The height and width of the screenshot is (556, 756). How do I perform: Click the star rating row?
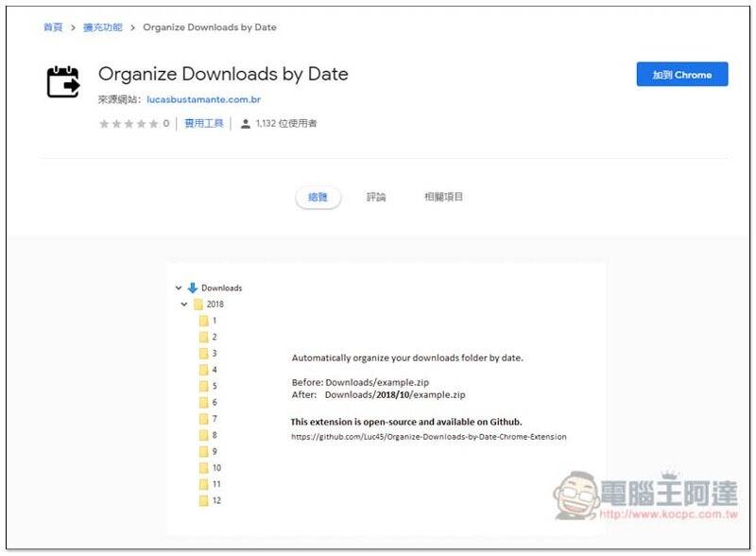pos(129,124)
